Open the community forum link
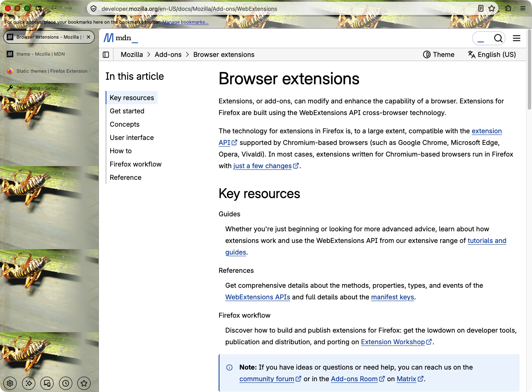Screen dimensions: 532x392 point(270,379)
